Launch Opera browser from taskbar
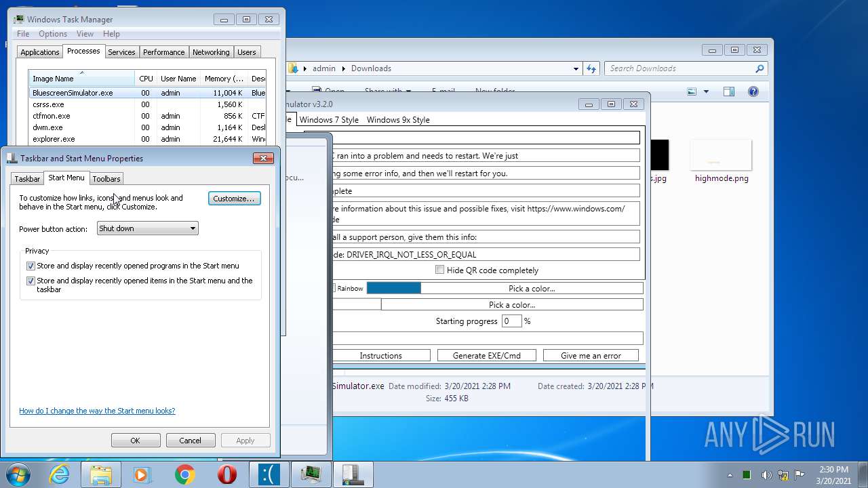Screen dimensions: 868x488 (226, 474)
